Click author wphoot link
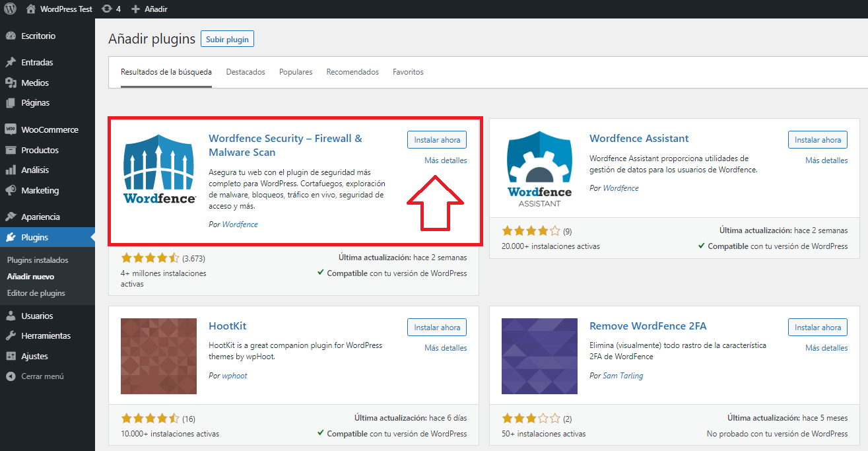Image resolution: width=868 pixels, height=451 pixels. pos(234,376)
